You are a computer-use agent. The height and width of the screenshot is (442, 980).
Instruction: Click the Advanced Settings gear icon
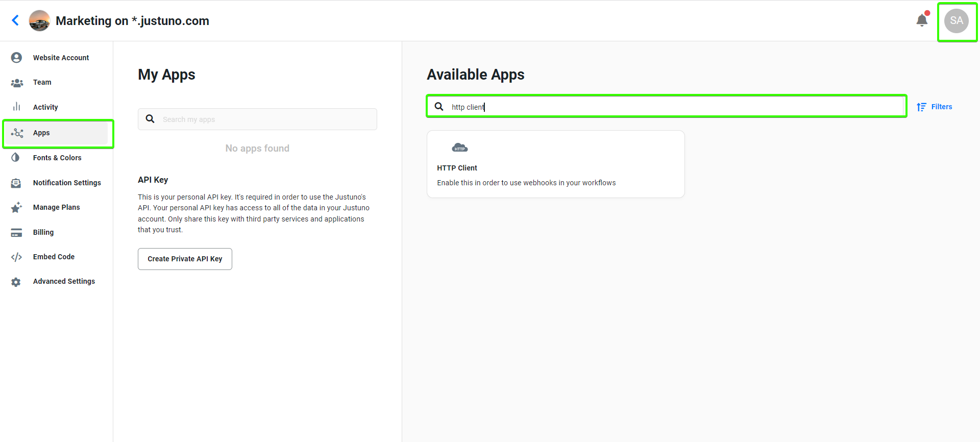[x=16, y=282]
